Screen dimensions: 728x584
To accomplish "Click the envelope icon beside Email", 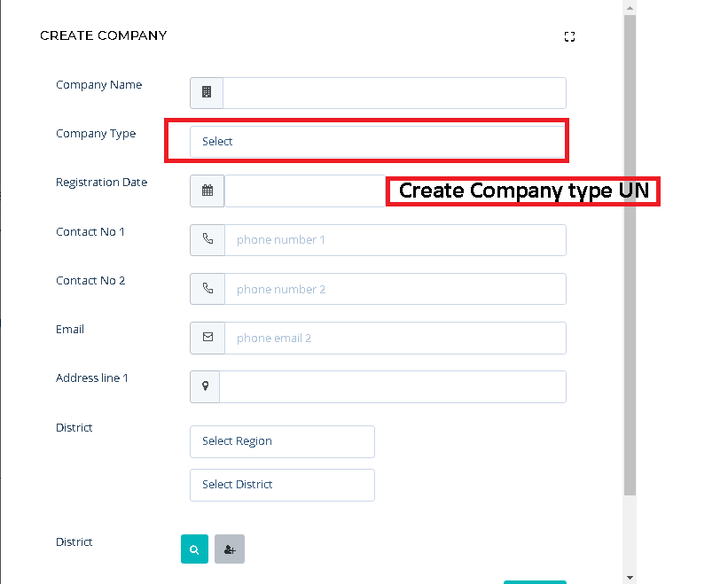I will (207, 338).
